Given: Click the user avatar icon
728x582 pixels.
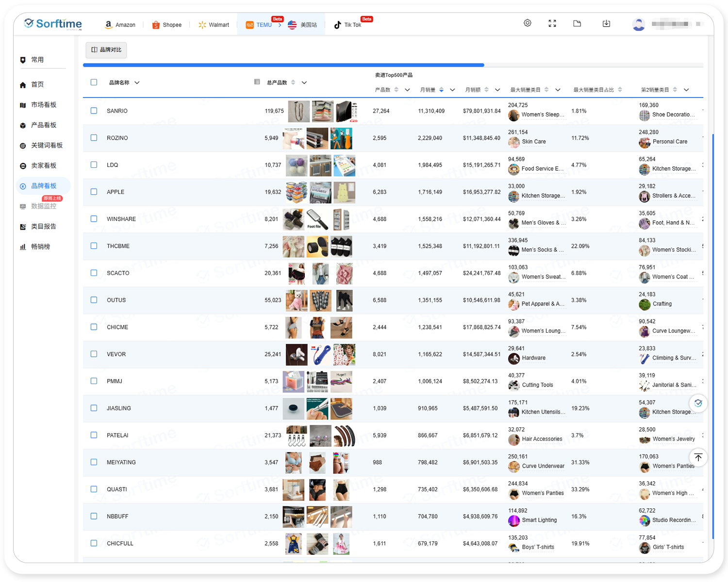Looking at the screenshot, I should click(x=639, y=24).
